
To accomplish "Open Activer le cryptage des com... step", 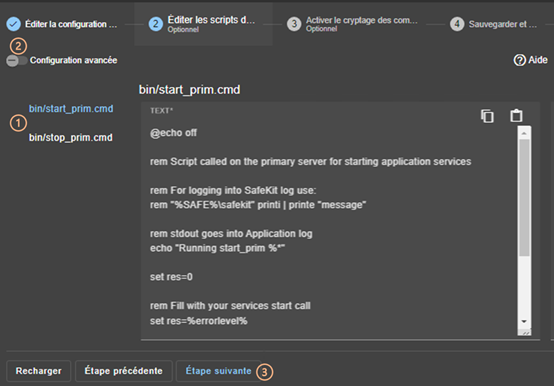I will pyautogui.click(x=361, y=24).
